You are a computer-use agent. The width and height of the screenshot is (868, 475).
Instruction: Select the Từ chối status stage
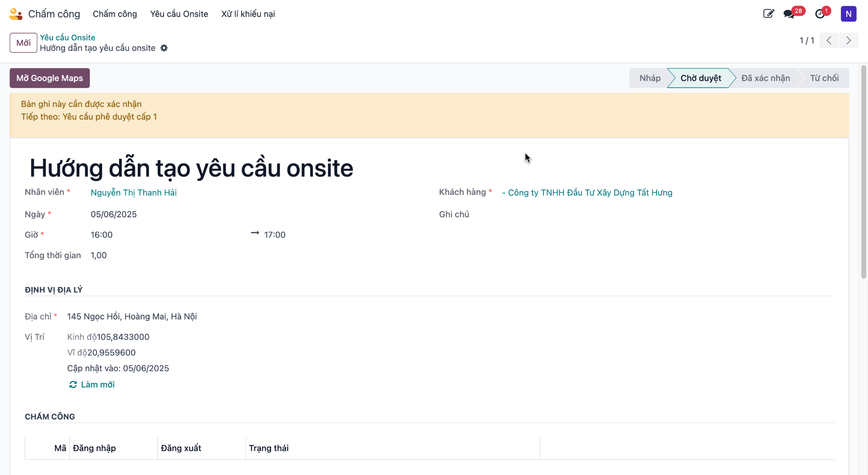pyautogui.click(x=824, y=78)
